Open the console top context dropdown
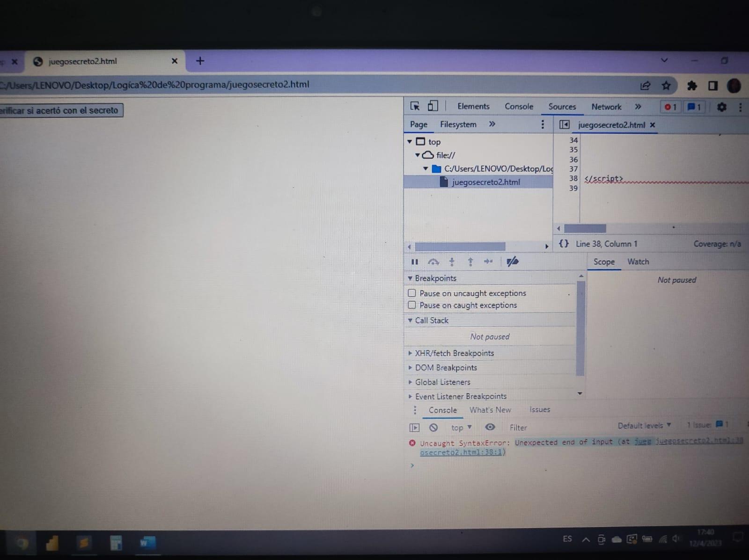Screen dimensions: 749x560 (x=461, y=427)
